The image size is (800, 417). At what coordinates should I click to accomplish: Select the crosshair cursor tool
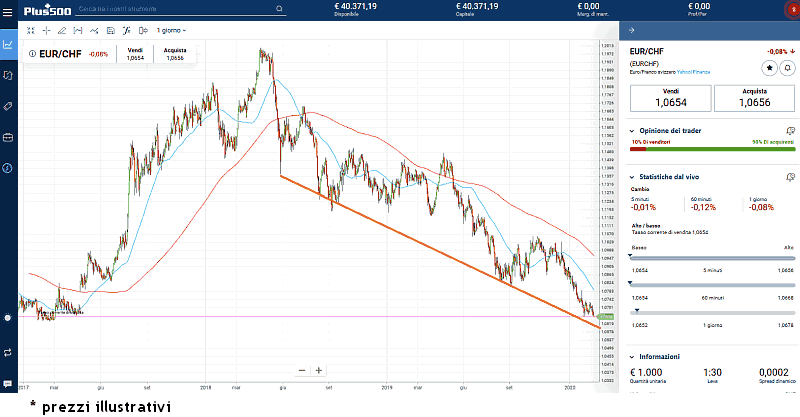[47, 31]
